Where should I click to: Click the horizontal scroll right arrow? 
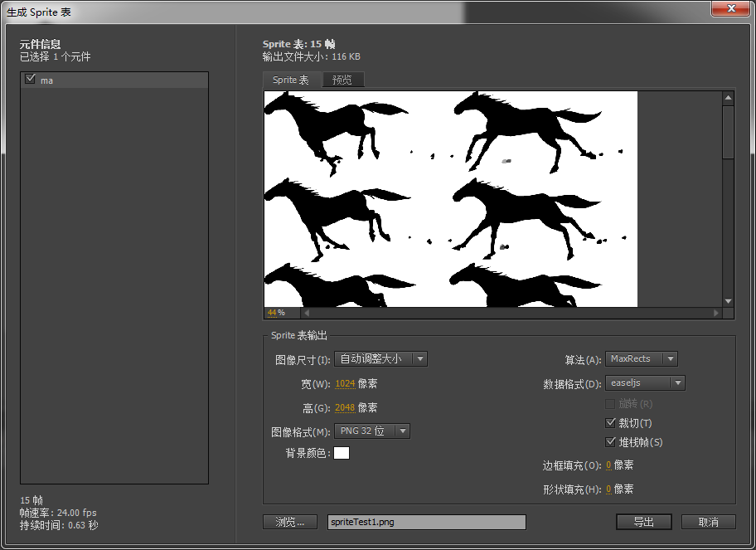click(716, 313)
